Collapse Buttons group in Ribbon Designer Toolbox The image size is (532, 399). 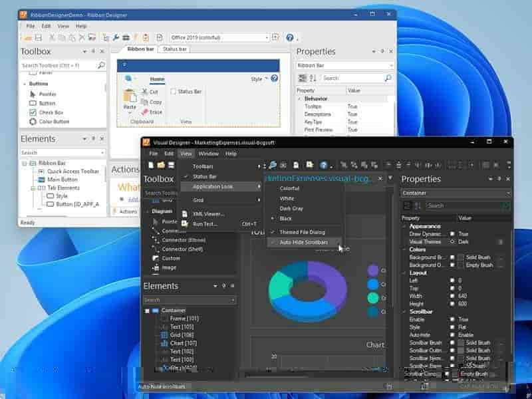point(25,84)
